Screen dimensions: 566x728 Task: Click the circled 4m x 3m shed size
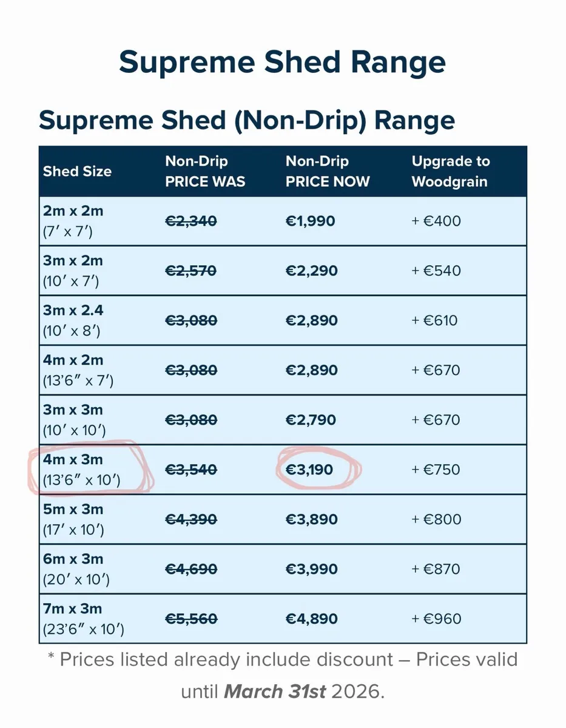81,470
